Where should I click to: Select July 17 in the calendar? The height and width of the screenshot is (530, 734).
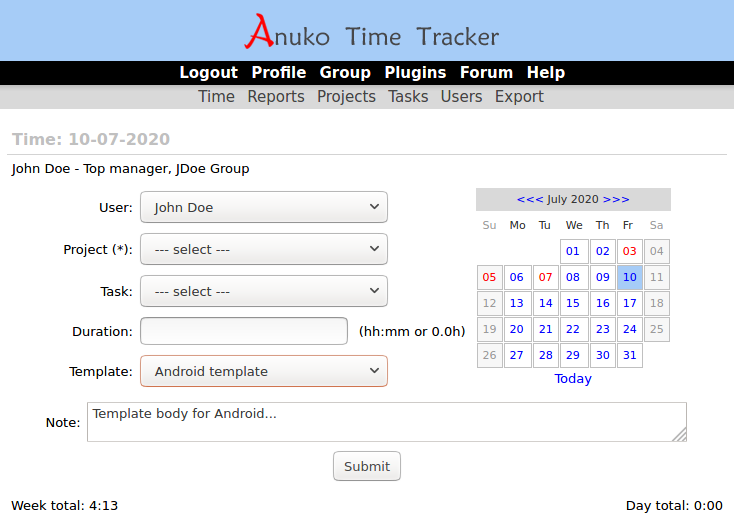pyautogui.click(x=630, y=303)
